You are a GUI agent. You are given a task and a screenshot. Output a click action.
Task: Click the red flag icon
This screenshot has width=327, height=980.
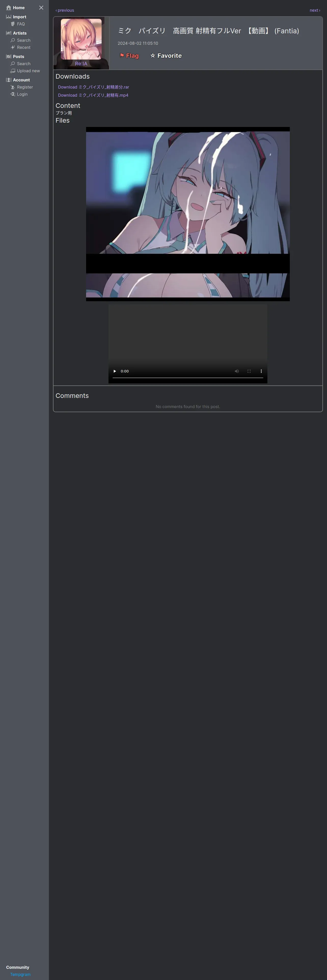click(x=122, y=55)
